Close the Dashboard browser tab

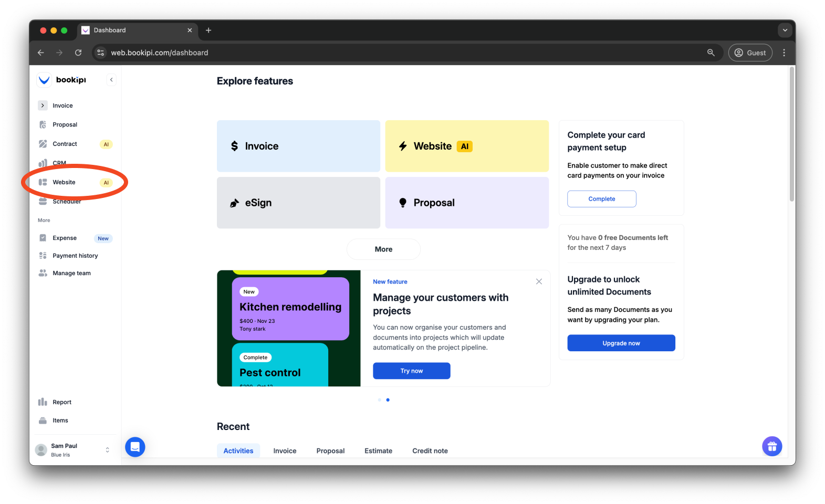click(x=190, y=30)
